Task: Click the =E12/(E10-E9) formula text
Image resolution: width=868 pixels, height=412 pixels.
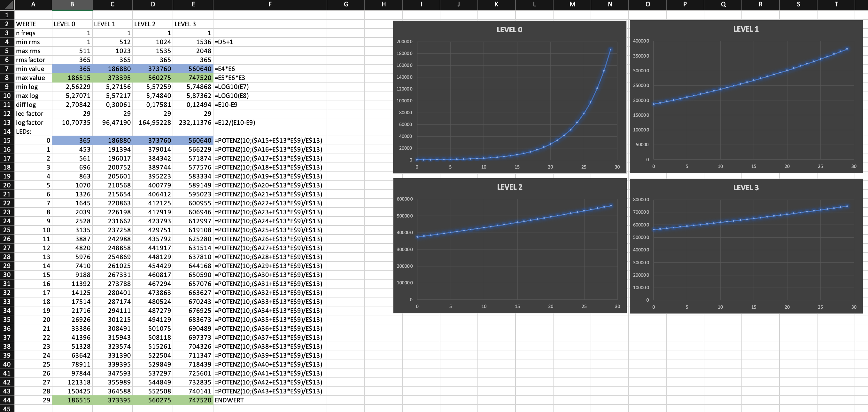Action: pos(235,123)
